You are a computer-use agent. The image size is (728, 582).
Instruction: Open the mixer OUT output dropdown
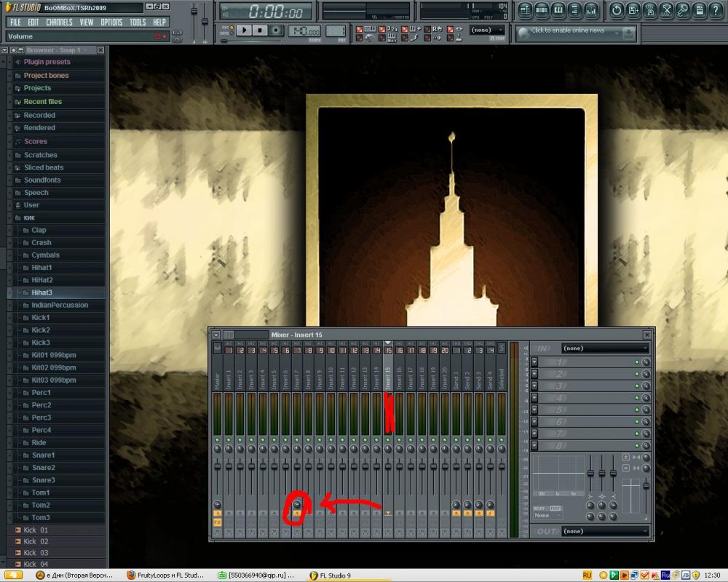(606, 531)
